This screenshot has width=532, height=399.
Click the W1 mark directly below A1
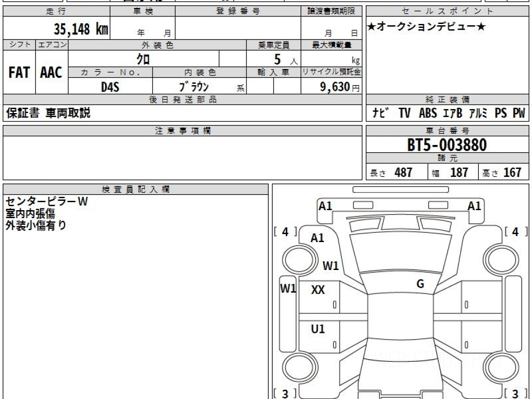pyautogui.click(x=331, y=266)
